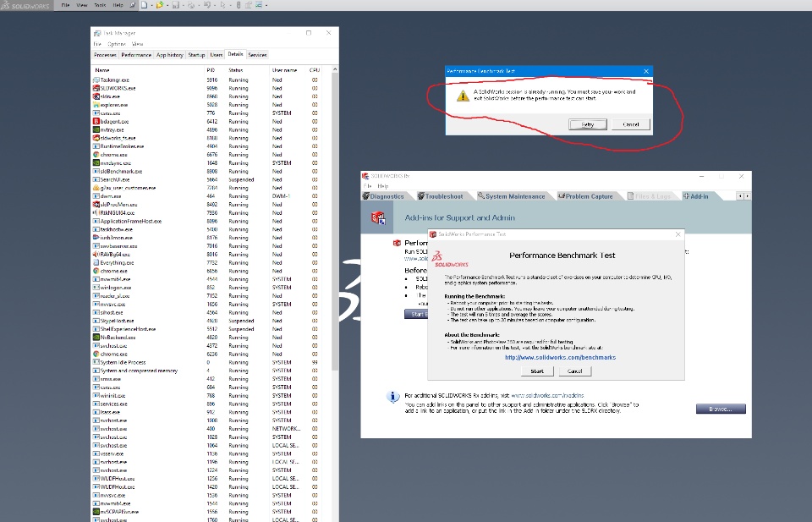Click the Select cursor icon in SOLIDWORKS toolbar
The width and height of the screenshot is (812, 522).
[x=222, y=5]
